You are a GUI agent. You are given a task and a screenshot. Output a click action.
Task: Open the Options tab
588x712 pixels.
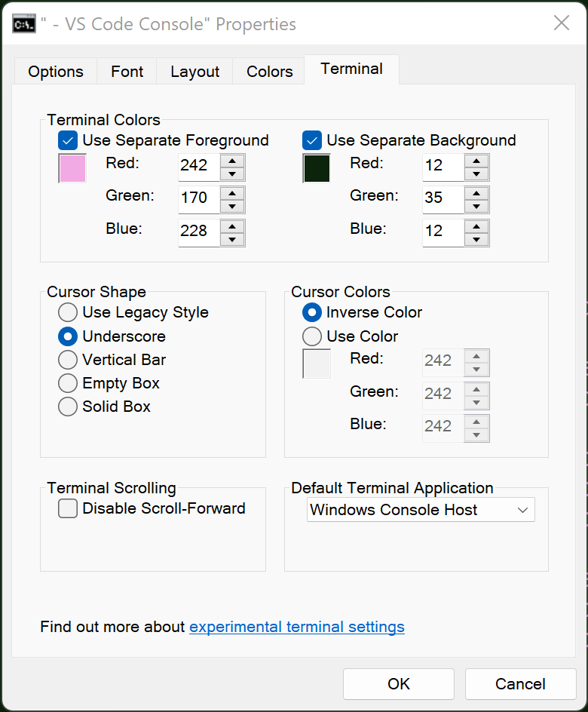[x=55, y=71]
